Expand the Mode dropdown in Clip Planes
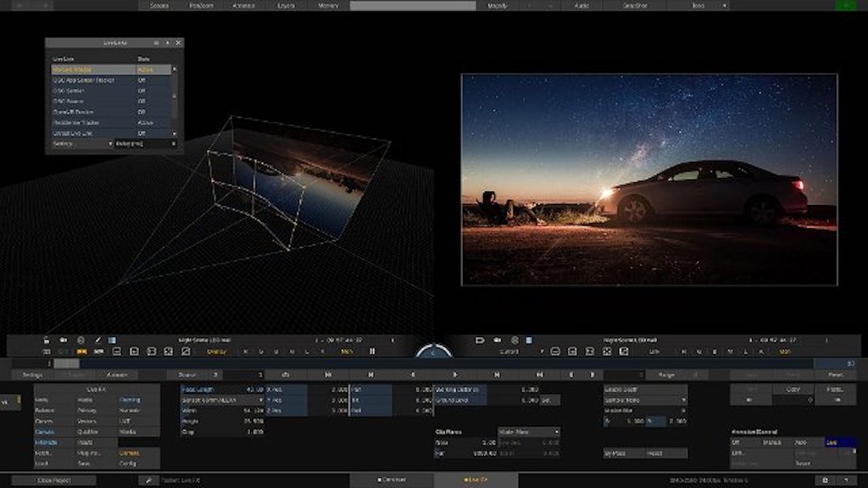868x488 pixels. tap(528, 431)
